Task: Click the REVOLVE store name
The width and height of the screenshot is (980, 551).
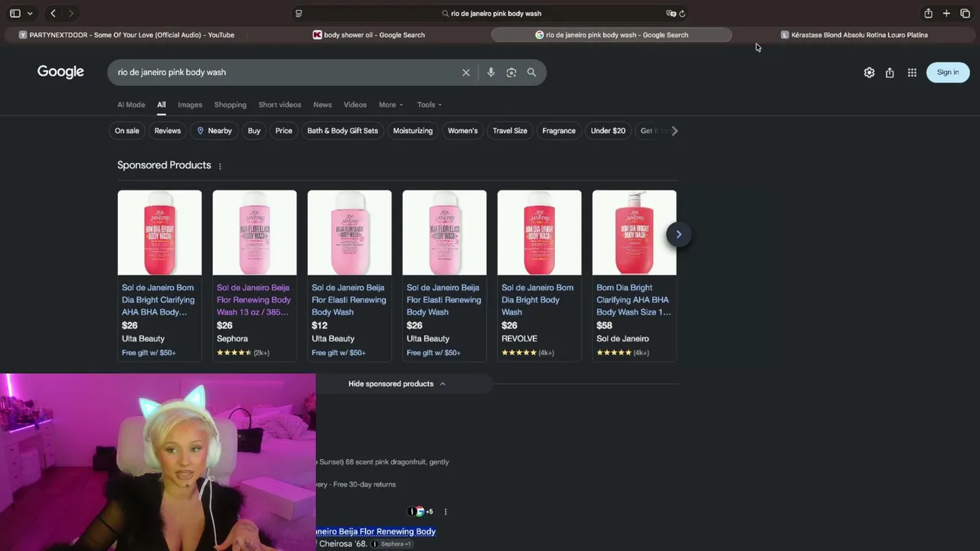Action: (x=519, y=338)
